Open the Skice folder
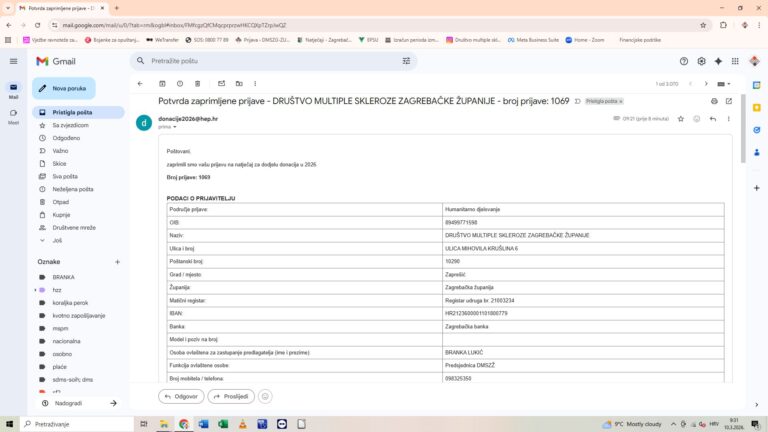 pyautogui.click(x=60, y=163)
